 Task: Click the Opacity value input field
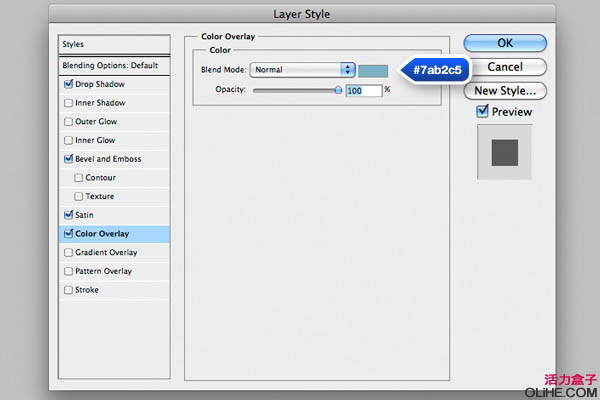pyautogui.click(x=364, y=91)
